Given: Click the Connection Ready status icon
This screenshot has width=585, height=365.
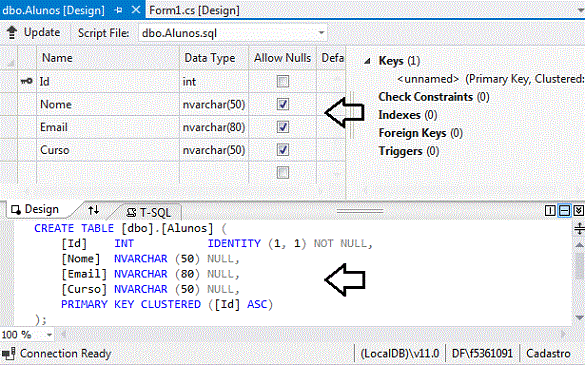Looking at the screenshot, I should [9, 353].
